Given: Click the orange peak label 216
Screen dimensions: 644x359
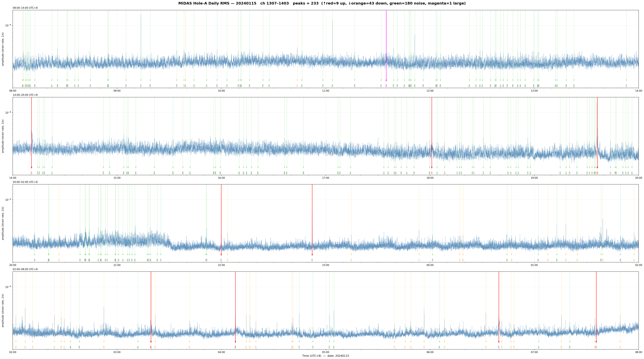Looking at the screenshot, I should 394,347.
